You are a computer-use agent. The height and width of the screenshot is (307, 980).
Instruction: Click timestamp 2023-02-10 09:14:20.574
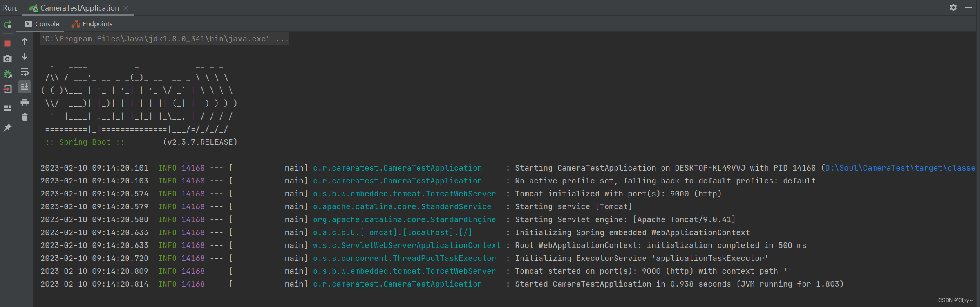pyautogui.click(x=94, y=194)
